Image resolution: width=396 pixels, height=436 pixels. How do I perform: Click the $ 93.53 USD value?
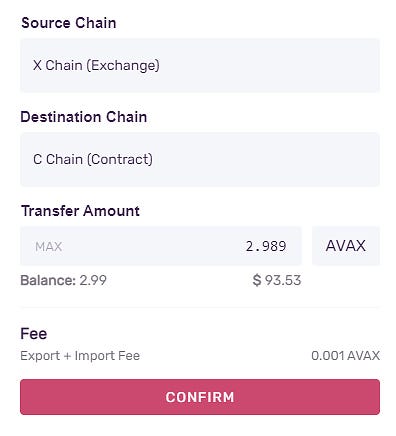[x=277, y=280]
